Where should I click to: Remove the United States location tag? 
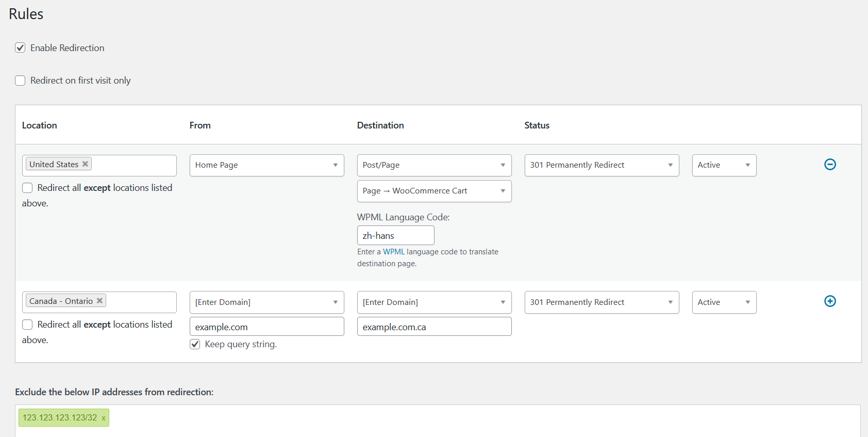[86, 164]
